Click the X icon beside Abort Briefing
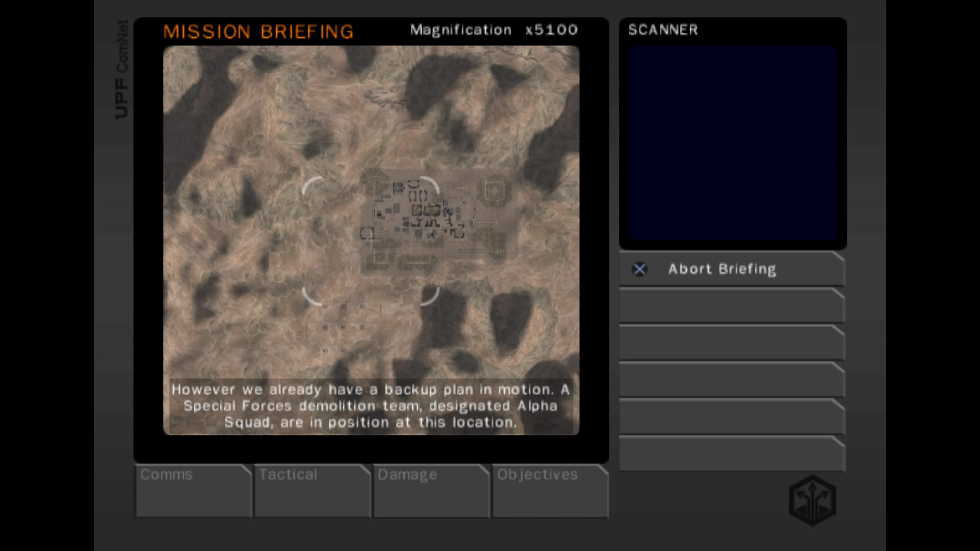Viewport: 980px width, 551px height. tap(640, 269)
